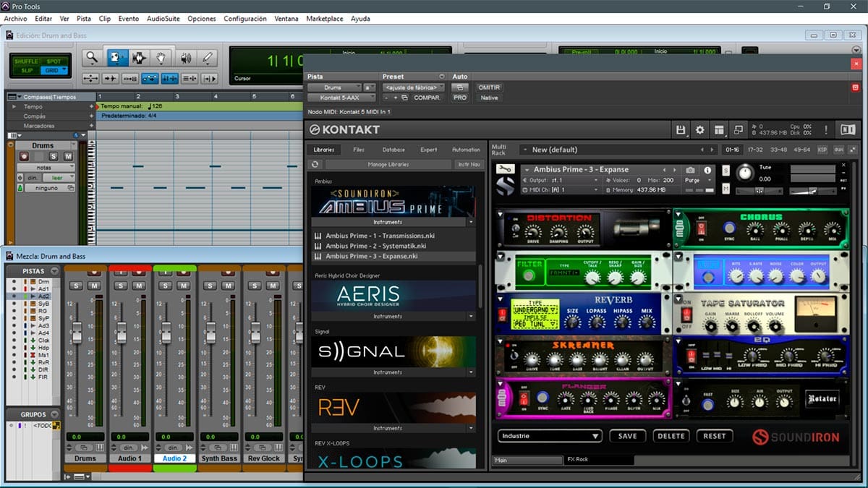Select the Zoomer (magnifier) tool
Image resolution: width=868 pixels, height=488 pixels.
92,58
